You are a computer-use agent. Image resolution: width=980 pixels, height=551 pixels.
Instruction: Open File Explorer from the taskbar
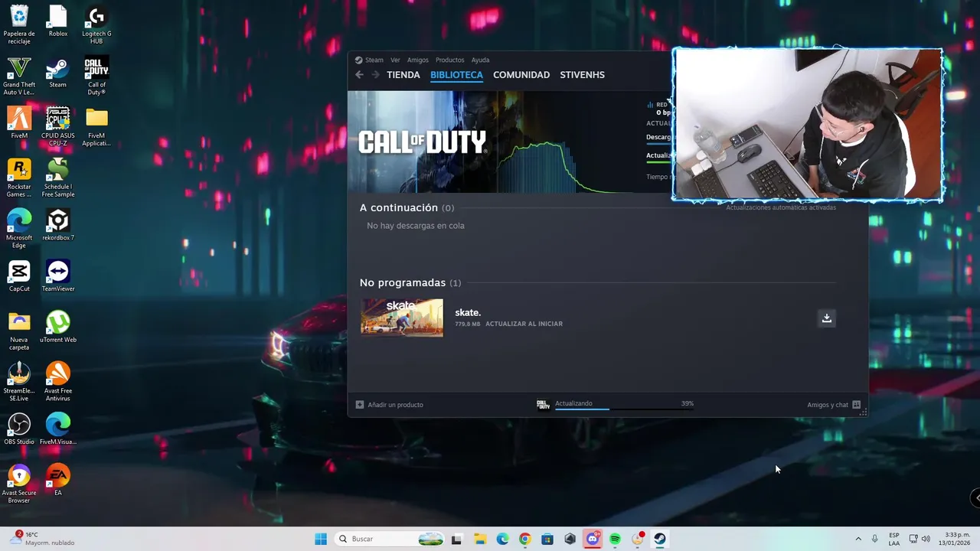479,539
